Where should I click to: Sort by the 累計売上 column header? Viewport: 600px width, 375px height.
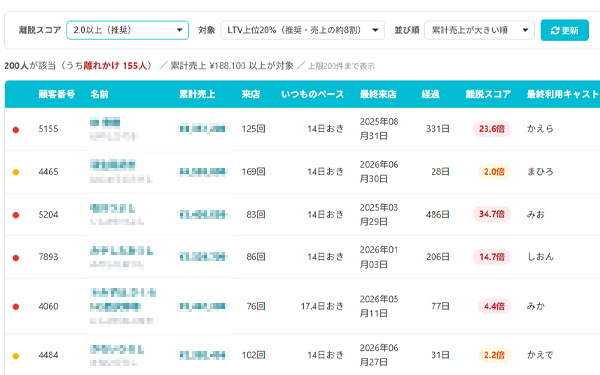197,94
